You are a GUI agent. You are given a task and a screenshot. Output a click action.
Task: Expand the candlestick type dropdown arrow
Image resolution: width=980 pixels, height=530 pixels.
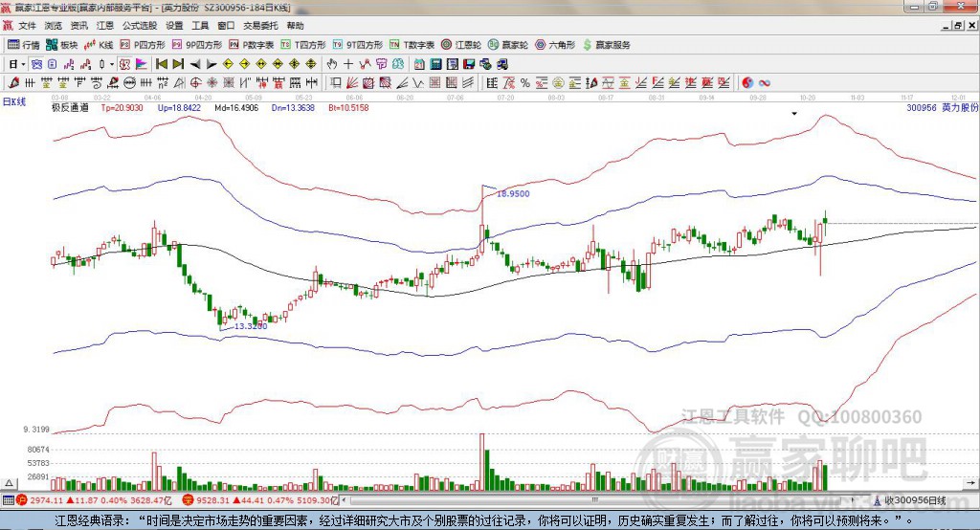112,64
